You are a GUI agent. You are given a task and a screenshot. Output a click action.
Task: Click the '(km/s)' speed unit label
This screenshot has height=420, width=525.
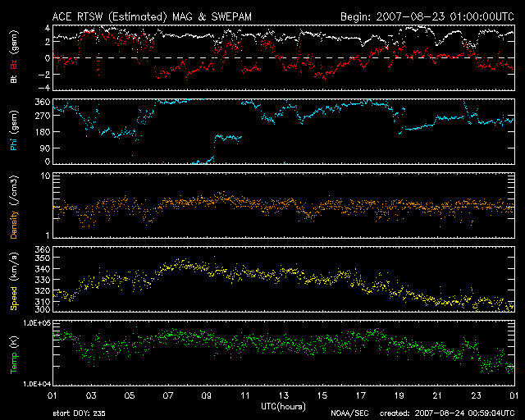[x=14, y=267]
